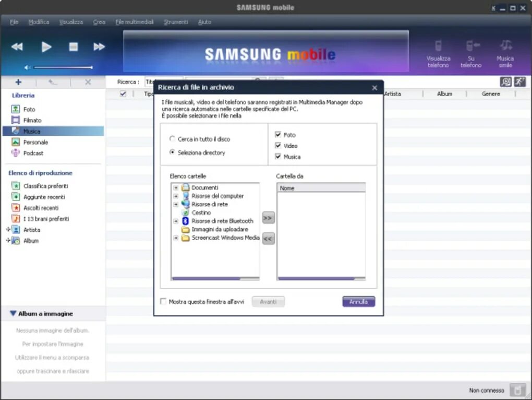Uncheck the Musica checkbox in dialog
Image resolution: width=532 pixels, height=400 pixels.
click(x=278, y=156)
